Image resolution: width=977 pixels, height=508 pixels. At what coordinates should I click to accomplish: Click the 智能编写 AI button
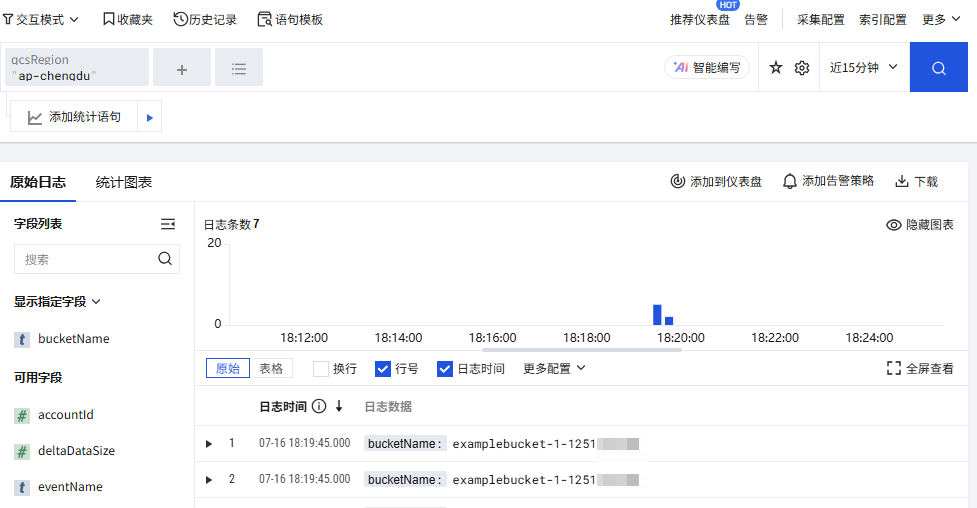[707, 67]
